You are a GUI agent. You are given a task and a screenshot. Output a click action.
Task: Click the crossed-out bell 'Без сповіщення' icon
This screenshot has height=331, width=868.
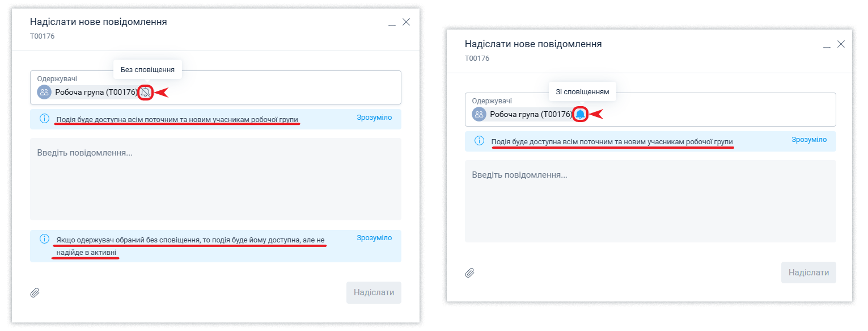tap(146, 93)
